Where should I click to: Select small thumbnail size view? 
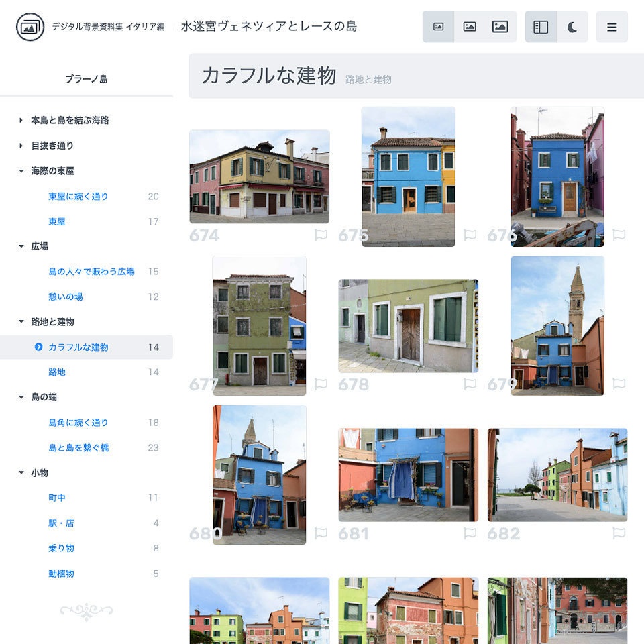click(438, 27)
